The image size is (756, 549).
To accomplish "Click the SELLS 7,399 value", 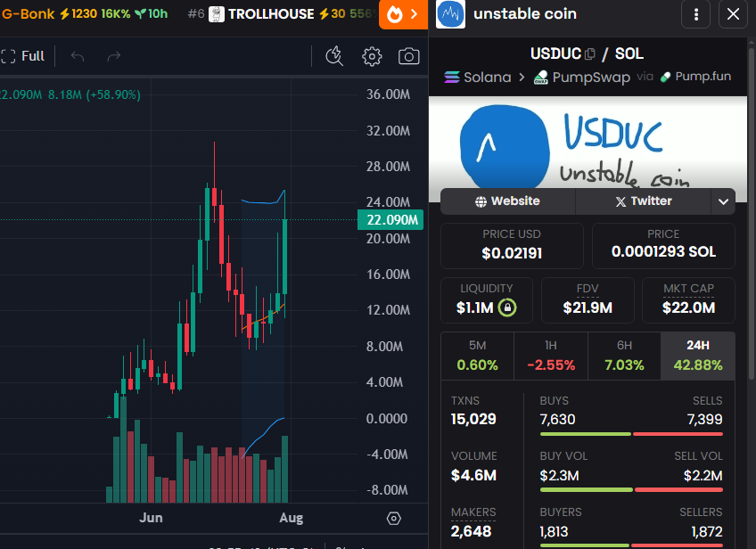I will pos(705,420).
